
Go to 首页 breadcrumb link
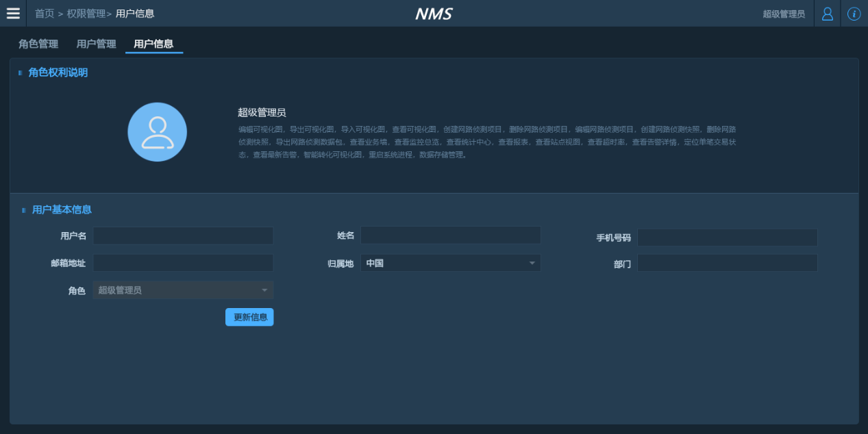[x=45, y=14]
